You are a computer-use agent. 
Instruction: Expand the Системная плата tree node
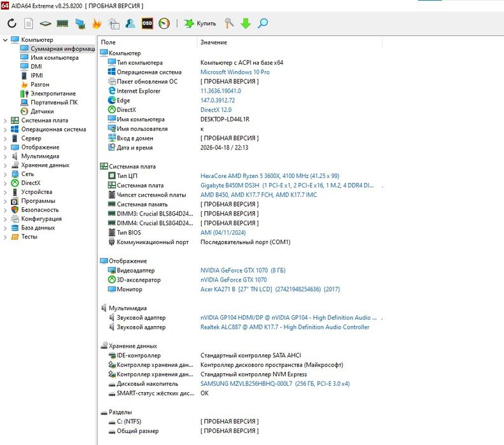[x=5, y=121]
